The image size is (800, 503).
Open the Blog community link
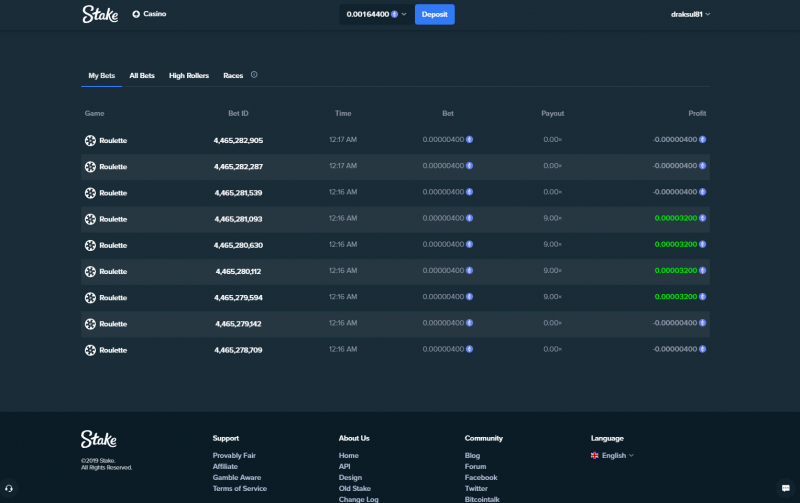[x=472, y=456]
